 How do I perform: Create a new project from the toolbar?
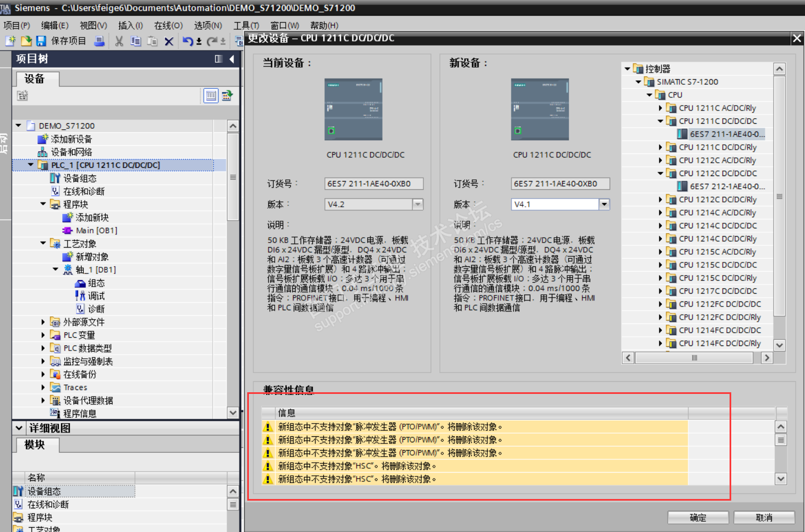[10, 41]
